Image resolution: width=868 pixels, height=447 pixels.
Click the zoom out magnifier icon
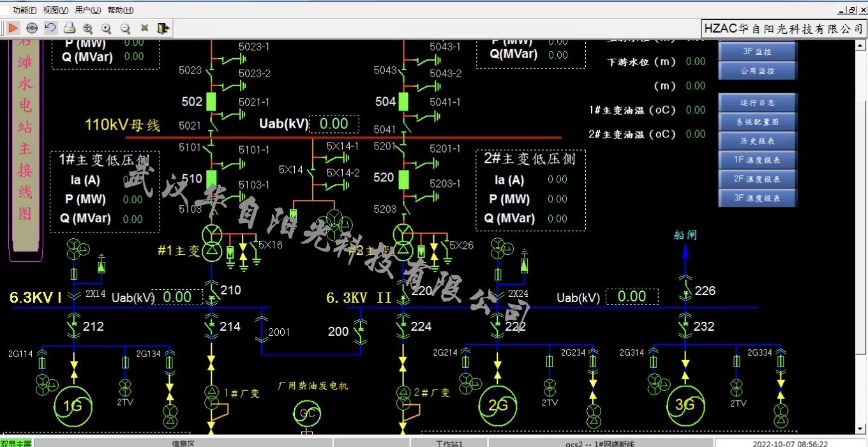[125, 28]
